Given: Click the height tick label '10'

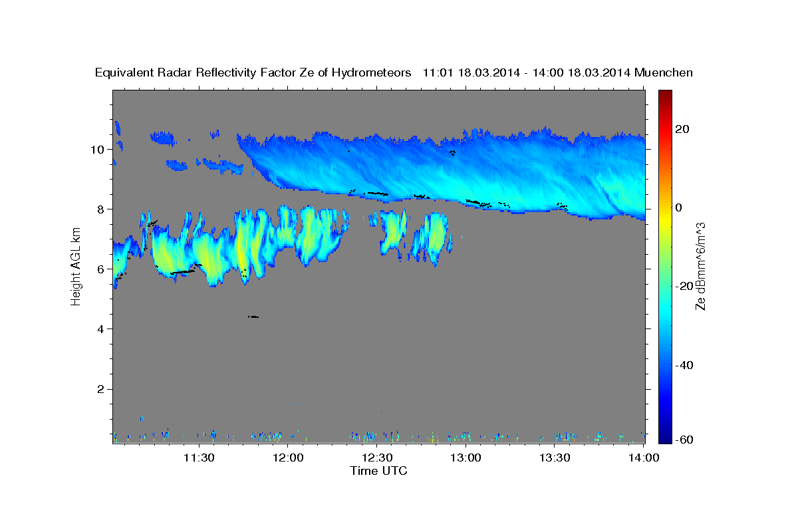Looking at the screenshot, I should [x=99, y=149].
